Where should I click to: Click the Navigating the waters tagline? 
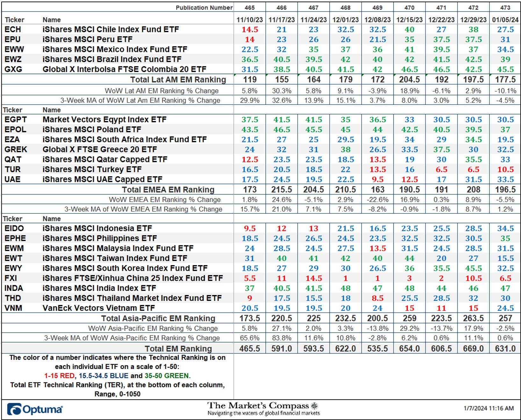click(264, 413)
